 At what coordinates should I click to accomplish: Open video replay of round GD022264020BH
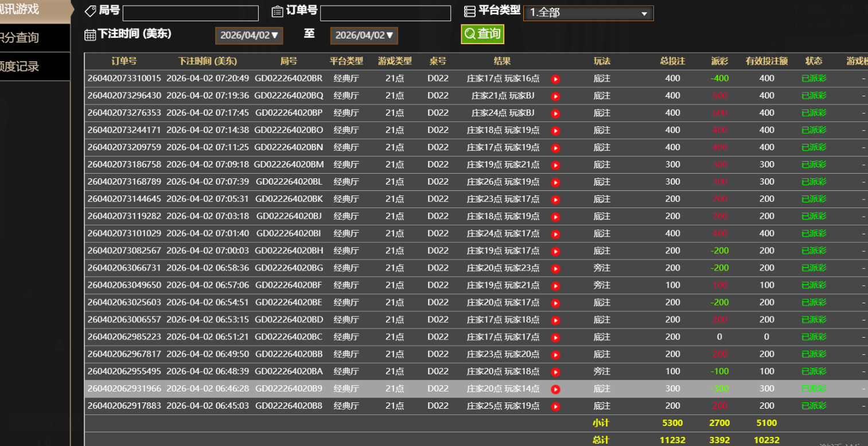555,251
